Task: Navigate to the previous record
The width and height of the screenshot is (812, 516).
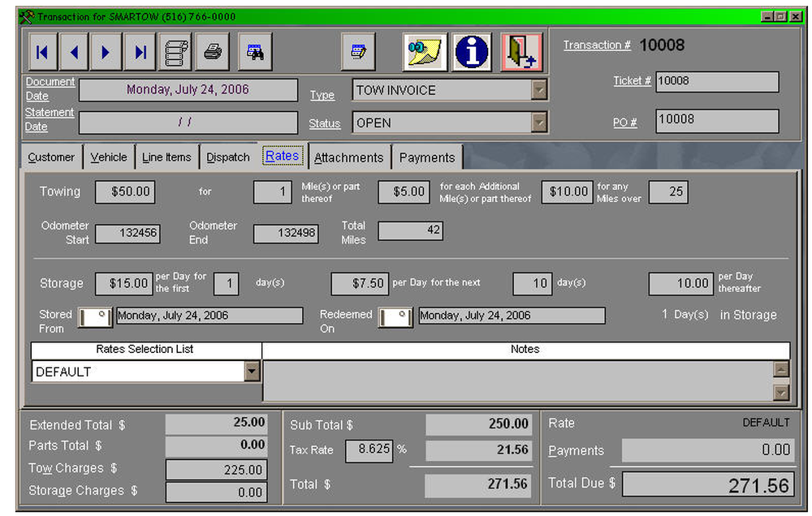Action: (x=74, y=51)
